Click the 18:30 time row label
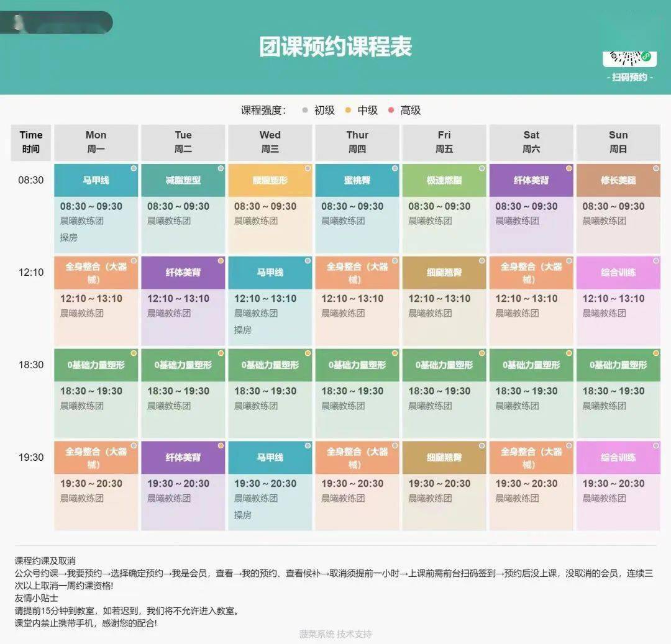Viewport: 671px width, 644px height. 31,365
